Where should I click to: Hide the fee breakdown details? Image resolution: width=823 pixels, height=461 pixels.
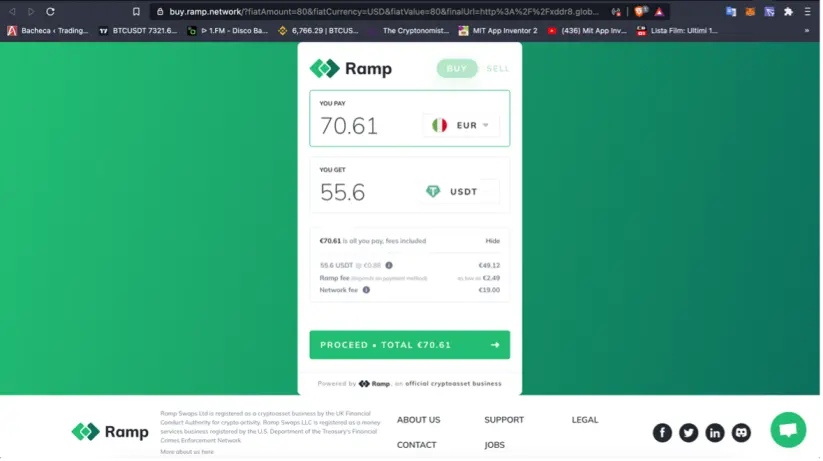[x=492, y=242]
